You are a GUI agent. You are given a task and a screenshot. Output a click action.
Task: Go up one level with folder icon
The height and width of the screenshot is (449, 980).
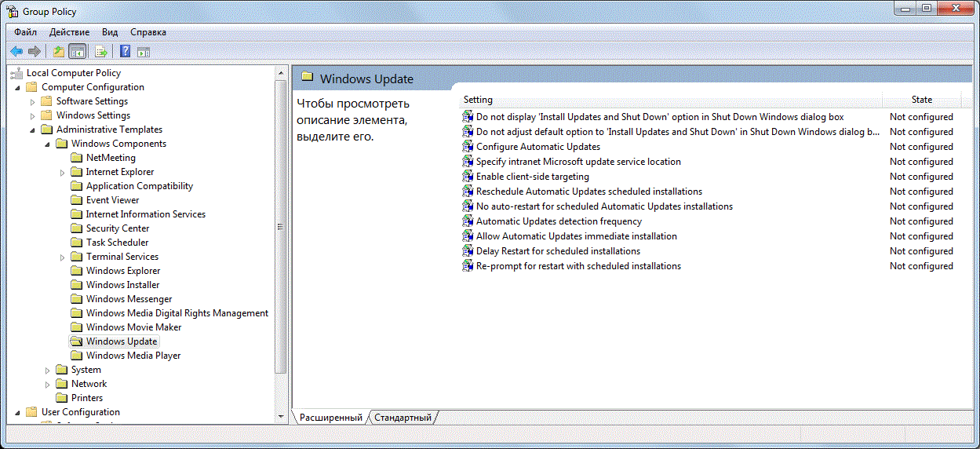click(58, 52)
